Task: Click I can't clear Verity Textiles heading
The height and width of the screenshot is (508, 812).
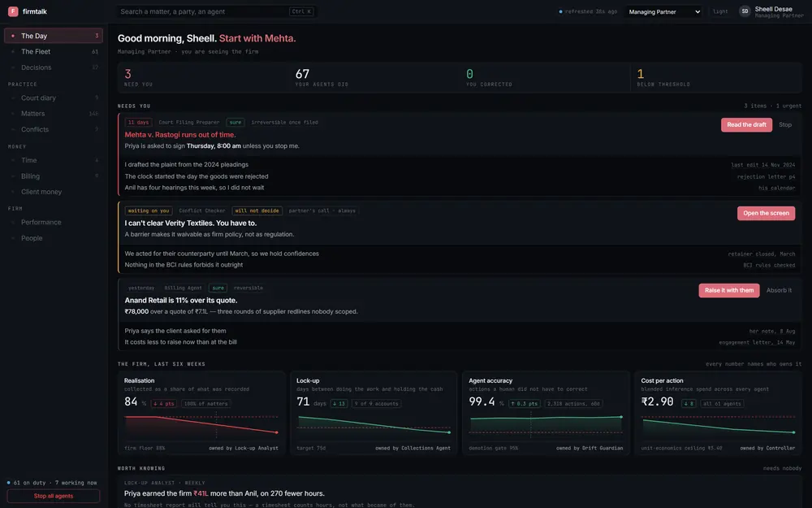Action: coord(191,224)
